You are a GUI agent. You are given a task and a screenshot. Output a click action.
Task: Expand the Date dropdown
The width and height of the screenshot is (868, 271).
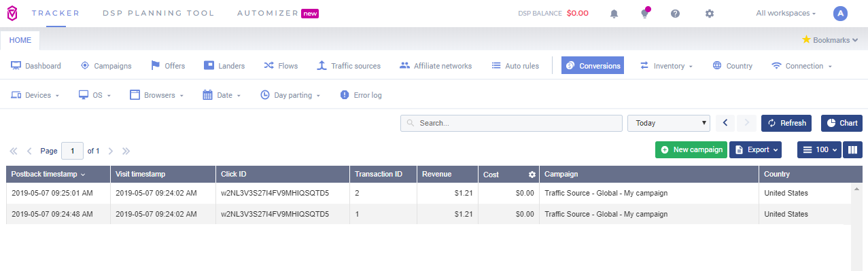point(222,95)
